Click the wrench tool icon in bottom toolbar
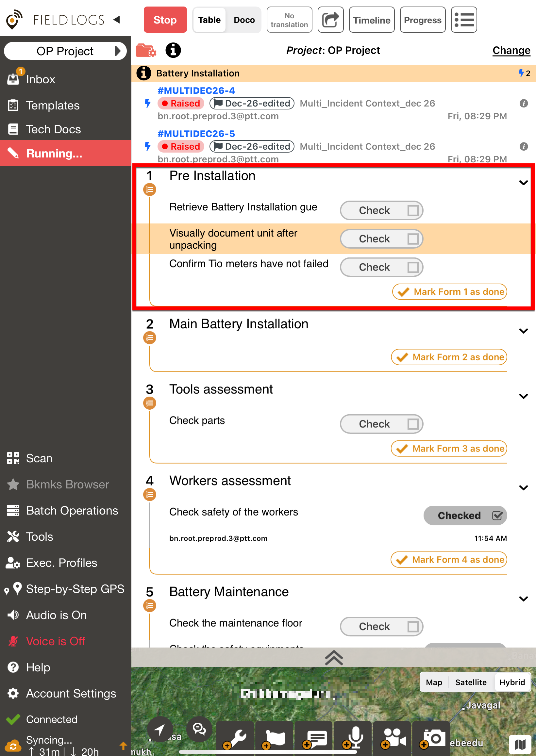Image resolution: width=536 pixels, height=756 pixels. point(236,737)
